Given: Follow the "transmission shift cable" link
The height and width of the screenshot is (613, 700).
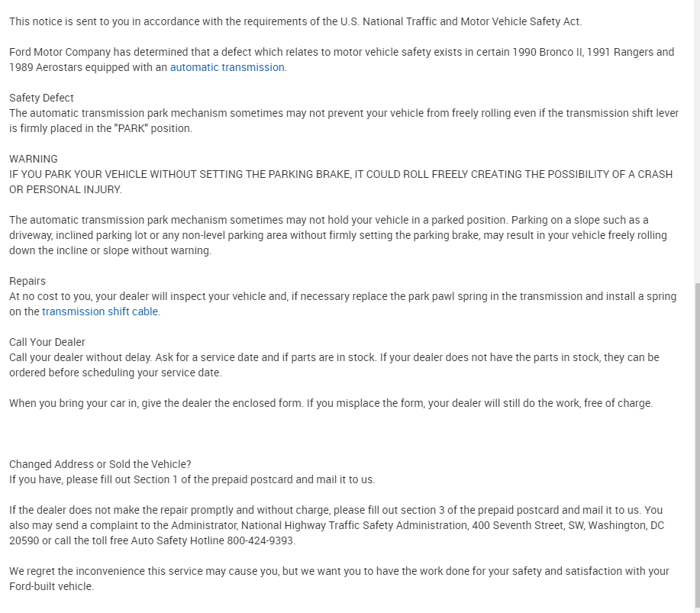Looking at the screenshot, I should (101, 311).
